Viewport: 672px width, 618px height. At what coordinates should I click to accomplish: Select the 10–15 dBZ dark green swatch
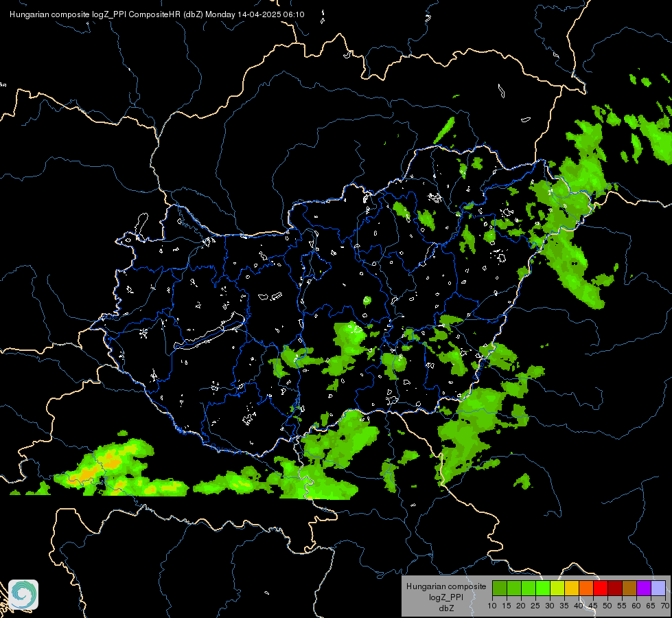[499, 588]
